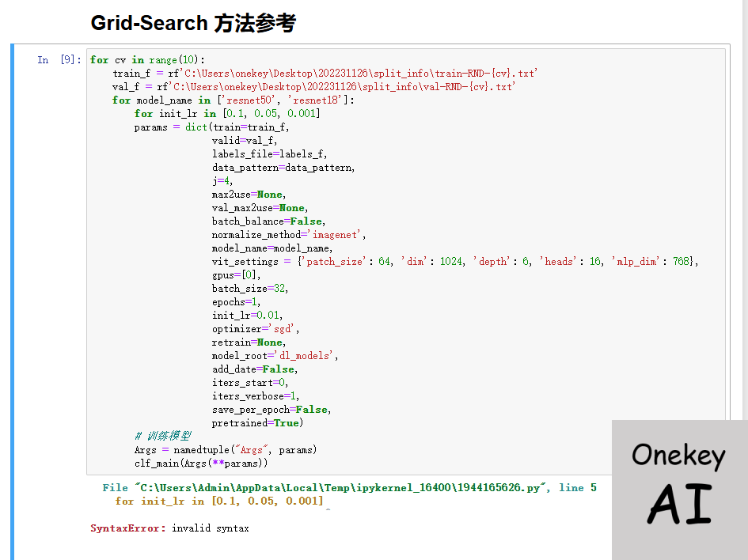Click the optimizer='sgd' argument

256,329
